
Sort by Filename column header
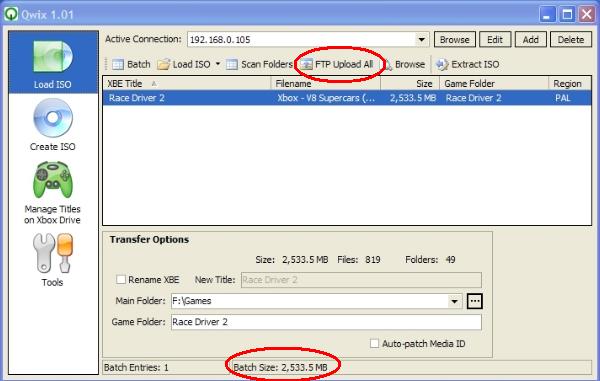326,83
